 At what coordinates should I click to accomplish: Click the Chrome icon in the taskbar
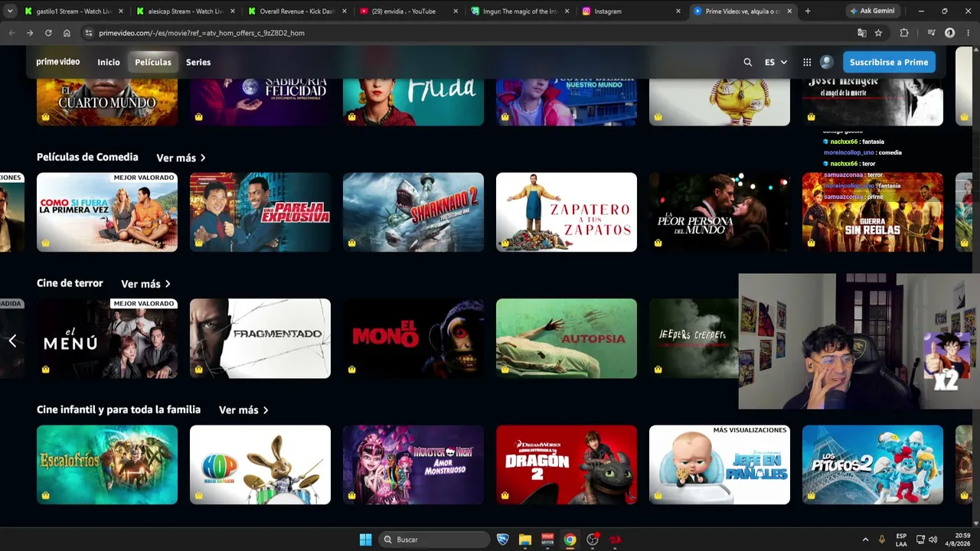(x=570, y=540)
